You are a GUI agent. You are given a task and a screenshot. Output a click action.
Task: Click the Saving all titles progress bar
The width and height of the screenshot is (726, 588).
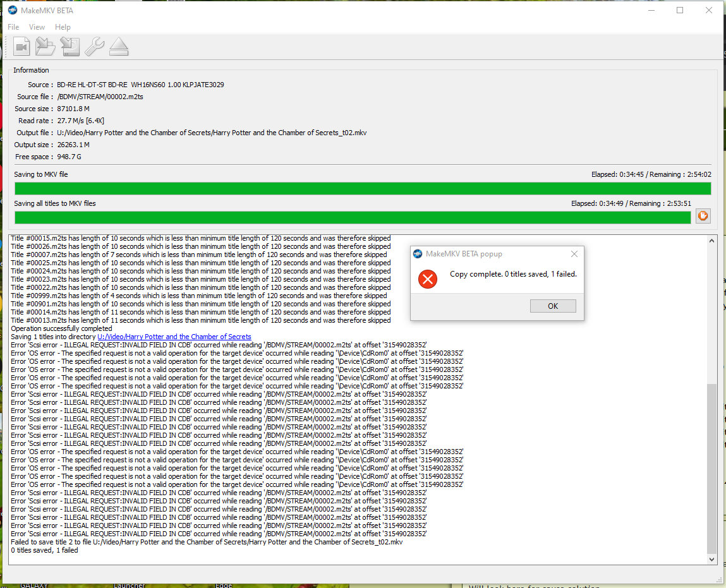click(x=353, y=217)
